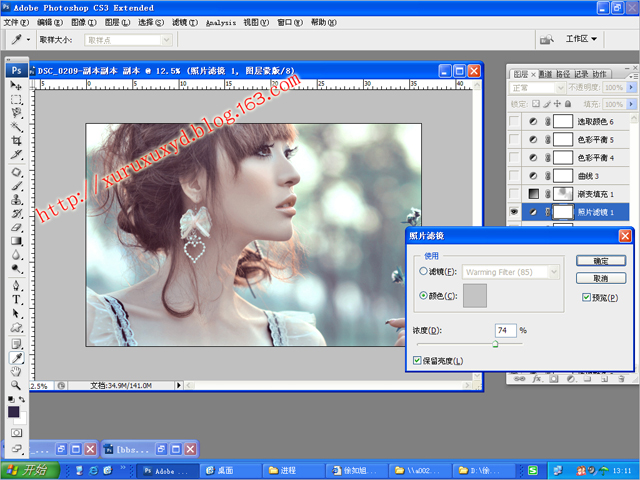This screenshot has width=640, height=480.
Task: Switch to the 桌面 taskbar item
Action: coord(233,471)
